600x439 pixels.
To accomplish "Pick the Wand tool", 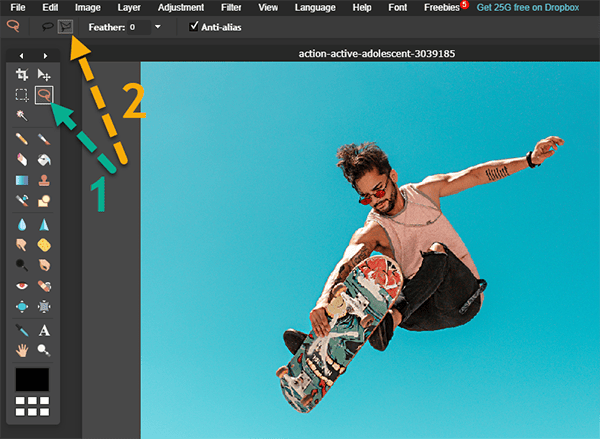I will [x=21, y=116].
